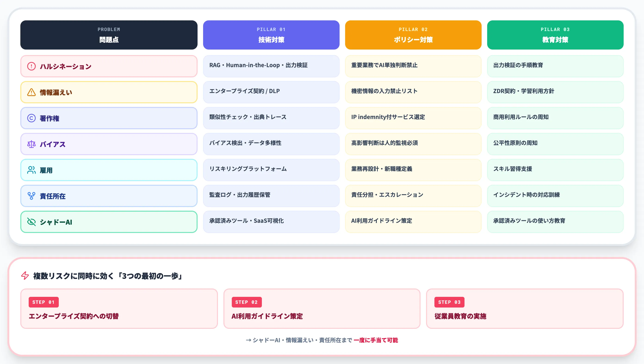Select the PILLAR 03 教育対策 header
The height and width of the screenshot is (364, 644).
(555, 35)
